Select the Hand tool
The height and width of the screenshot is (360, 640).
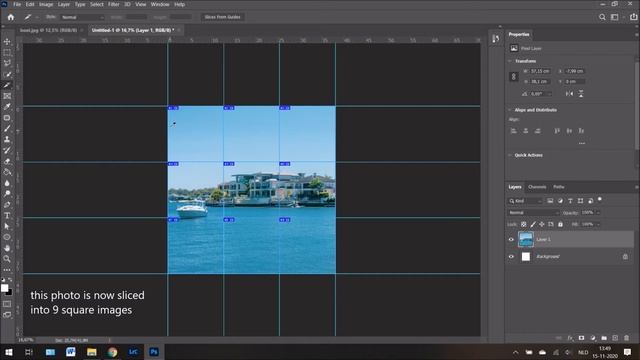click(7, 248)
